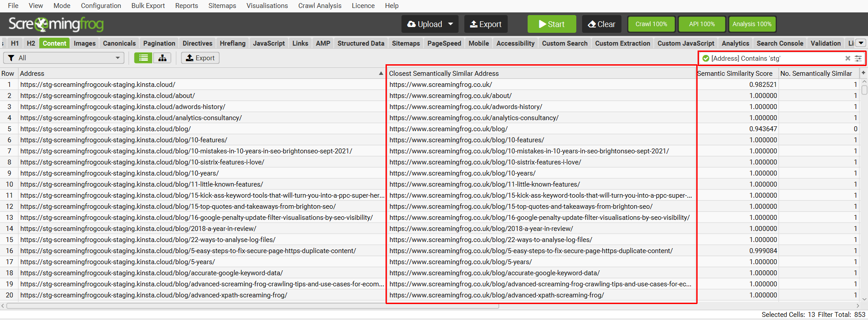Switch to the JavaScript tab

click(269, 43)
